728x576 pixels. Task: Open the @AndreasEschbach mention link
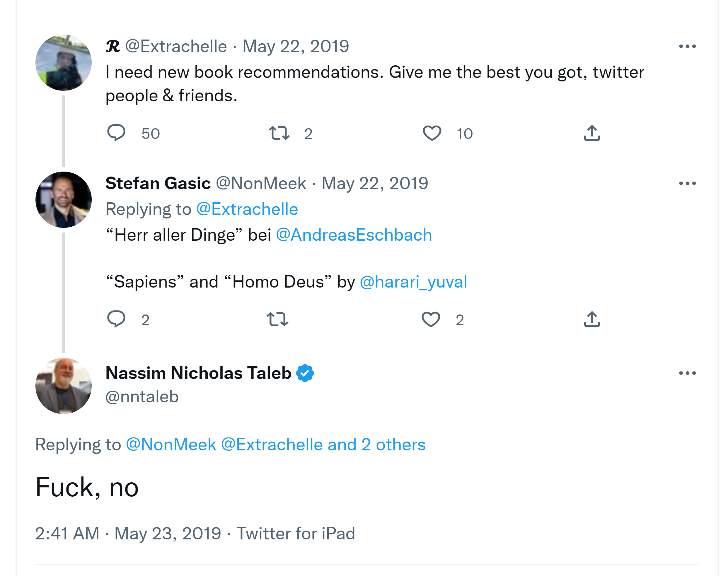[x=354, y=235]
